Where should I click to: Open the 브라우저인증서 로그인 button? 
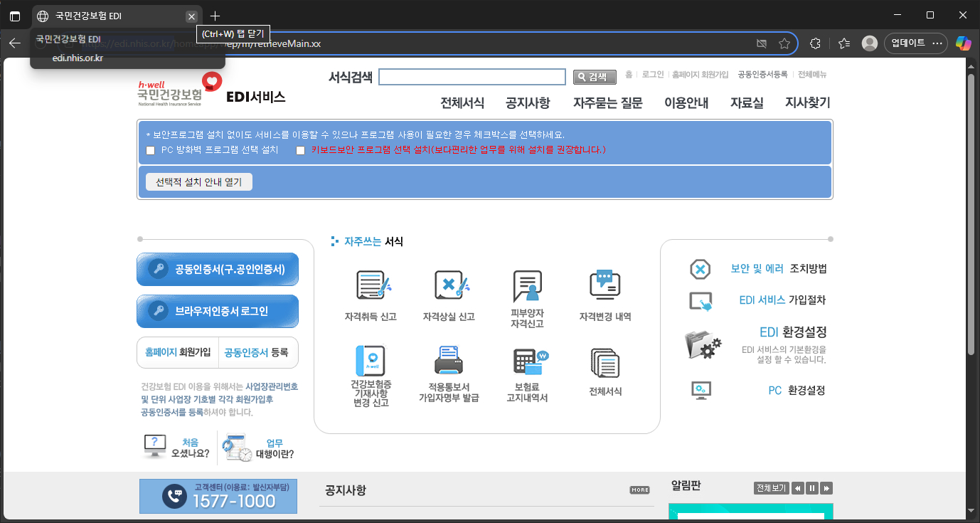217,311
